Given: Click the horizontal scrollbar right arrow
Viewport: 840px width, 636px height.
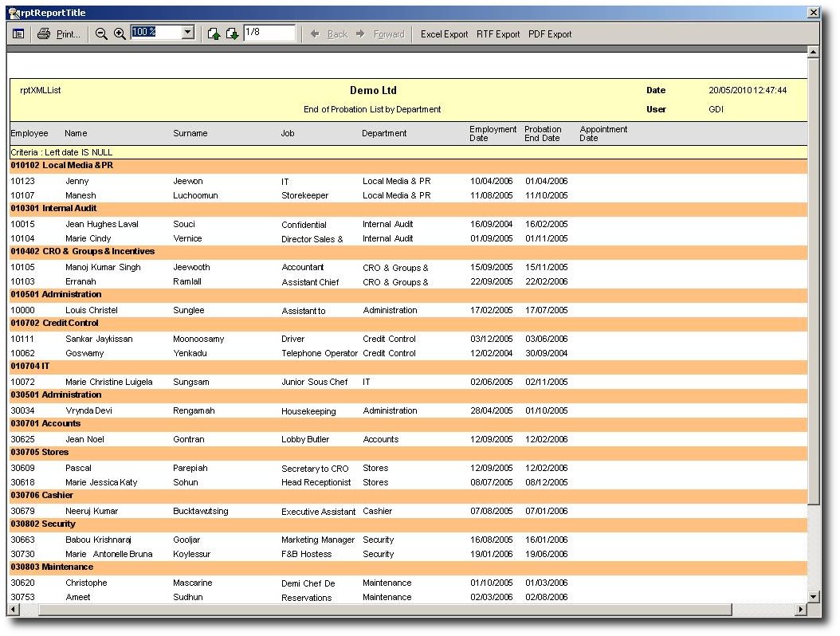Looking at the screenshot, I should [x=800, y=610].
